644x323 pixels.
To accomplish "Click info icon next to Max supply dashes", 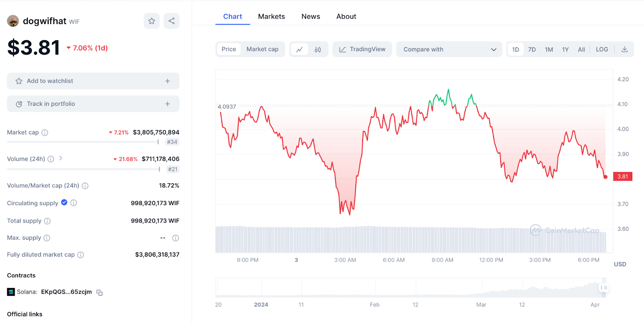I will (x=175, y=238).
